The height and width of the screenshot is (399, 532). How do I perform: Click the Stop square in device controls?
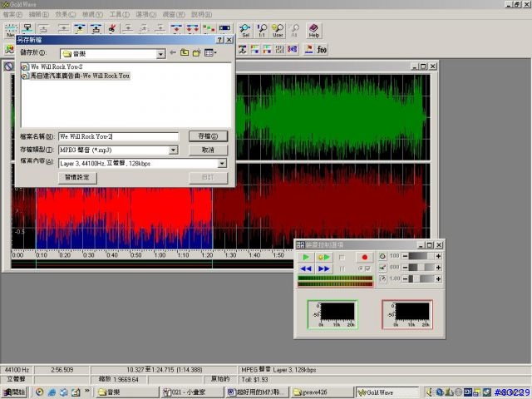pos(342,258)
